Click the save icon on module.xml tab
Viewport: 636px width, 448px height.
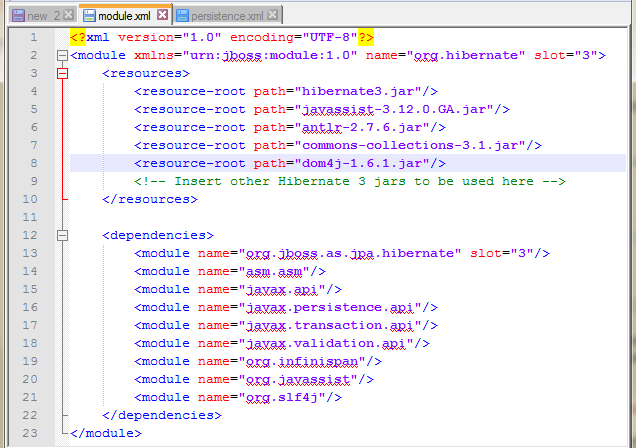point(89,16)
